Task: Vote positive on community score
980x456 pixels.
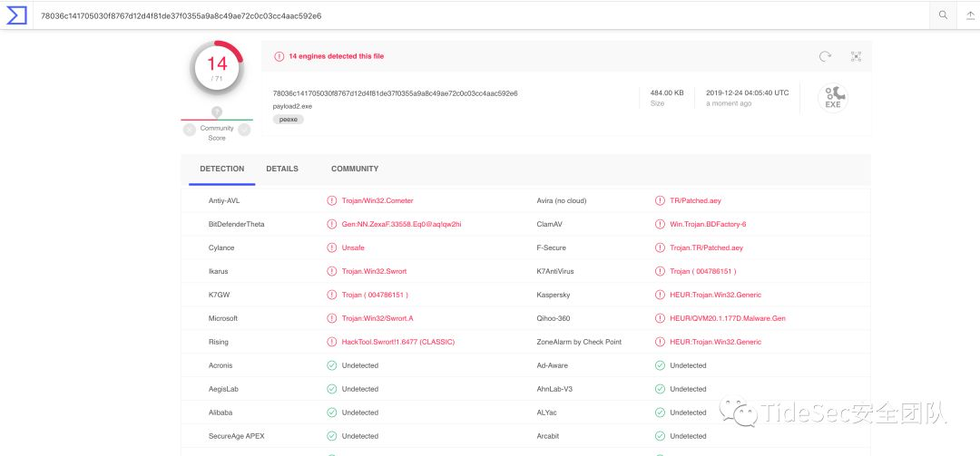Action: coord(244,130)
